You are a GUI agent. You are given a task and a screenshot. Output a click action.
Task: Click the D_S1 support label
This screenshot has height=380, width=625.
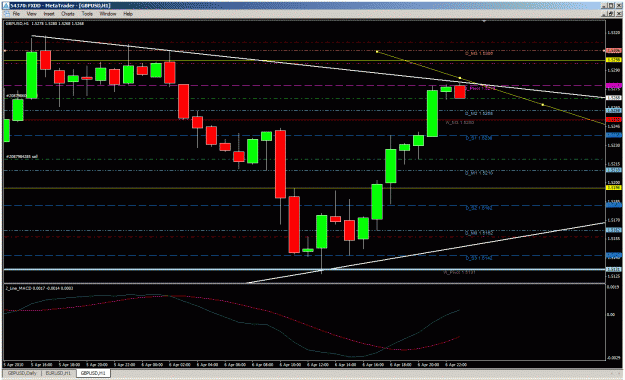[479, 138]
